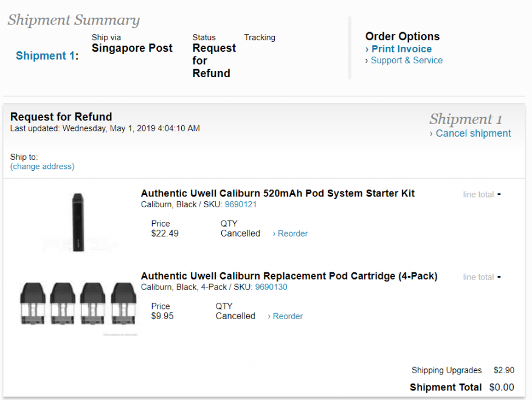Reorder the Caliburn Pod System Starter Kit
The width and height of the screenshot is (532, 400).
click(292, 233)
